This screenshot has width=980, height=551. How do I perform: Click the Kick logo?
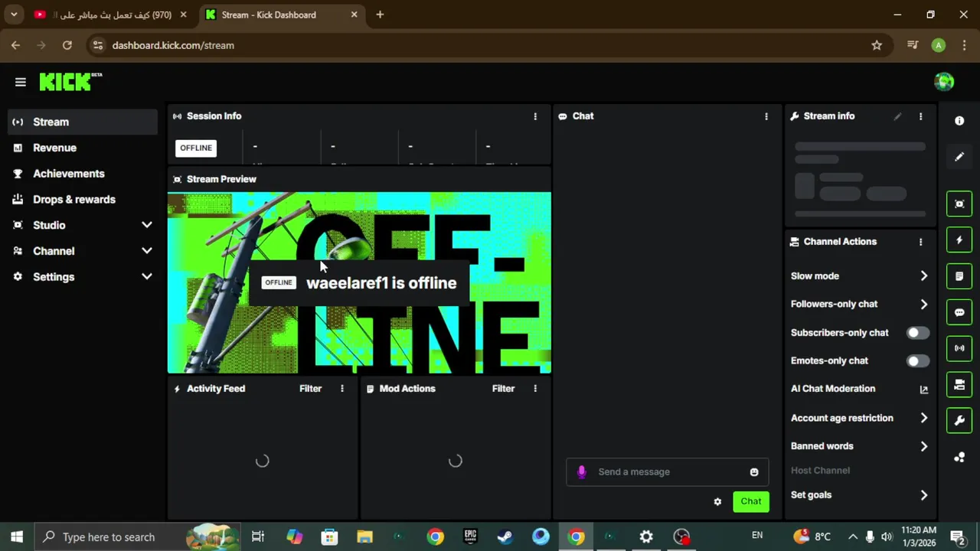coord(70,81)
